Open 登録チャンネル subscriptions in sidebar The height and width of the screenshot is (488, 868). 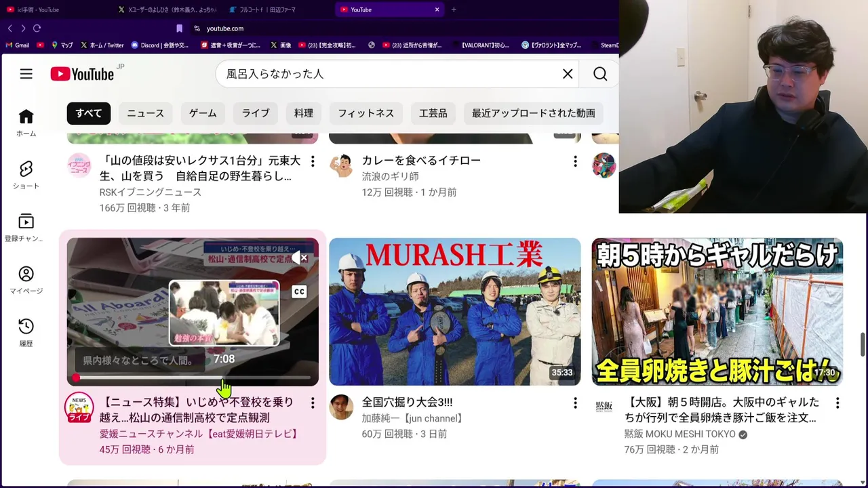(x=26, y=228)
